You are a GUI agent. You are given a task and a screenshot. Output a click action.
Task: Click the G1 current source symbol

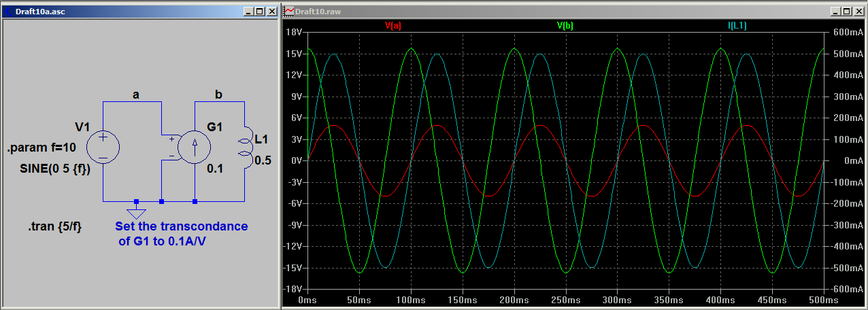coord(195,148)
